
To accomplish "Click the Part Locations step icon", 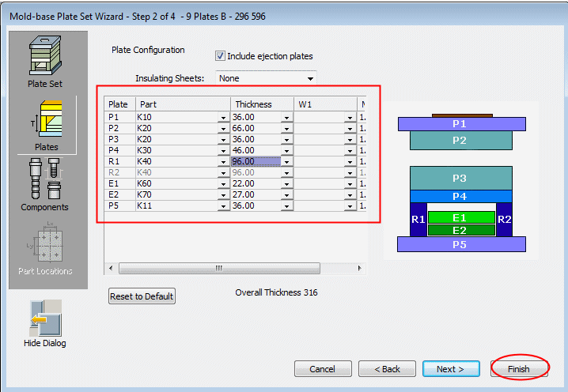I will (x=44, y=247).
